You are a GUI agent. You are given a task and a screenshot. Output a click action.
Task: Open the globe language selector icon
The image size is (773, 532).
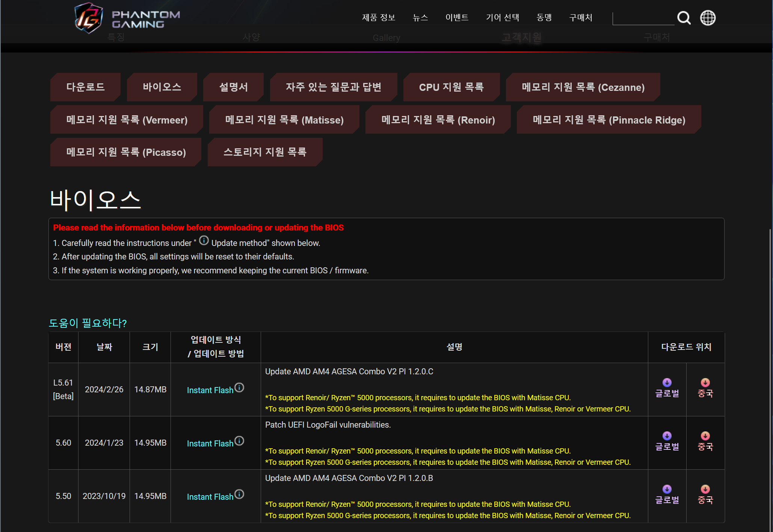coord(708,18)
